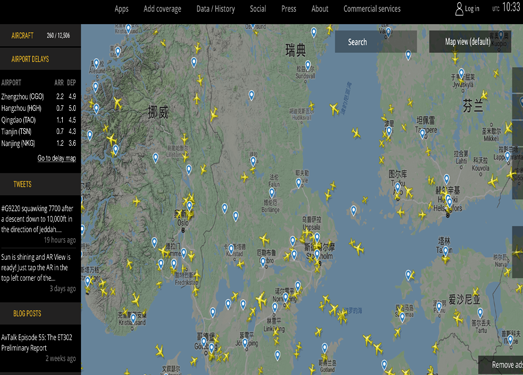
Task: Click the Stockholm airport pin marker
Action: (317, 255)
